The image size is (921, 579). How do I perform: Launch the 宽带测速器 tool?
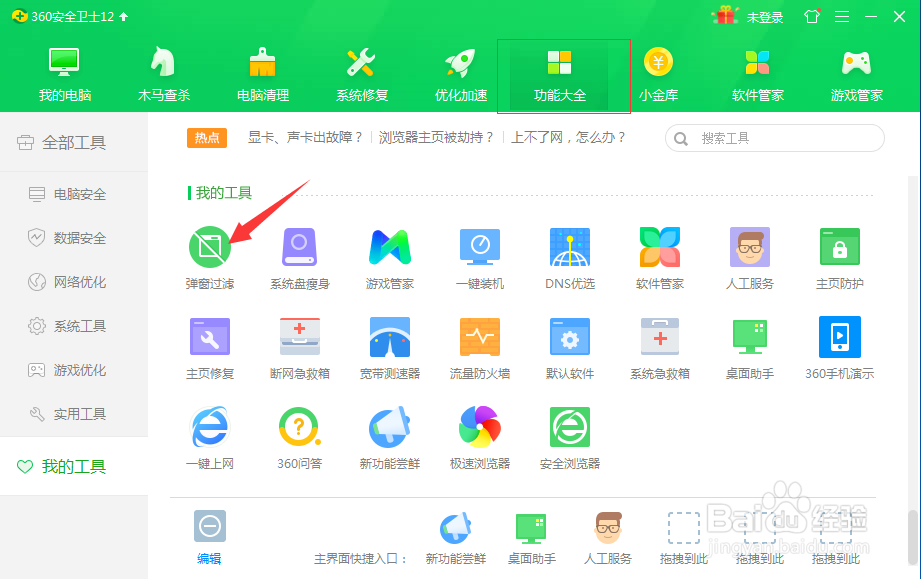(389, 348)
